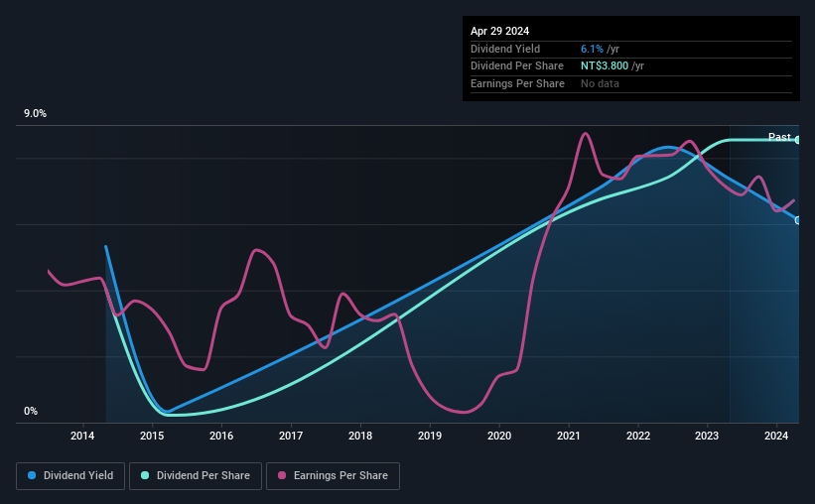This screenshot has height=504, width=815.
Task: Click the 2023 x-axis year label
Action: 707,436
